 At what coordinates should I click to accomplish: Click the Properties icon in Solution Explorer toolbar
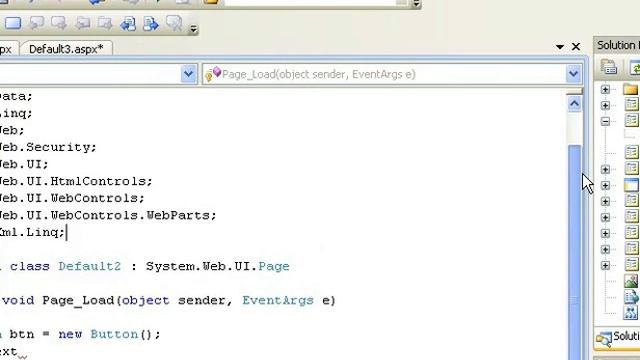point(609,67)
